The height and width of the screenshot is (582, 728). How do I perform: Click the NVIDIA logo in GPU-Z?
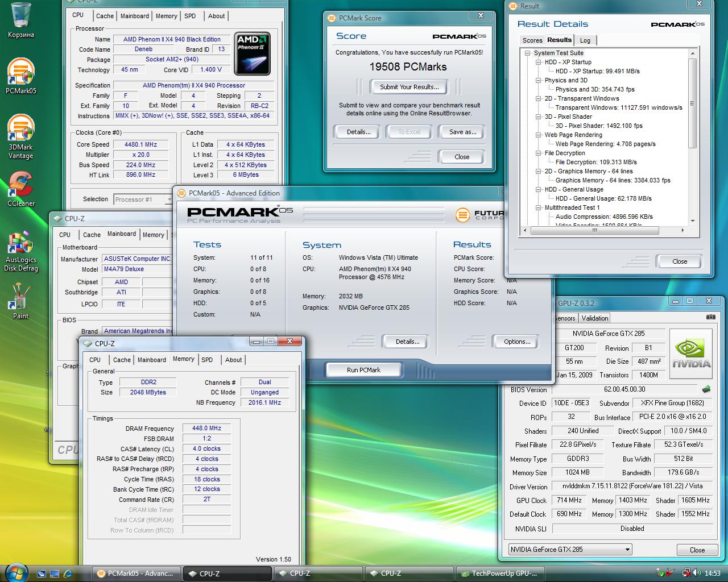click(691, 352)
